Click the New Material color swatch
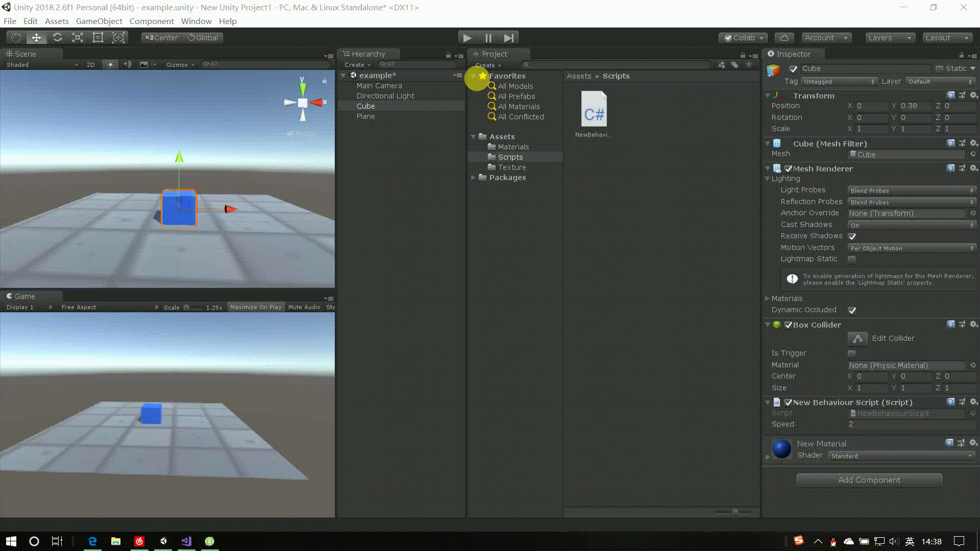The width and height of the screenshot is (980, 551). (781, 448)
